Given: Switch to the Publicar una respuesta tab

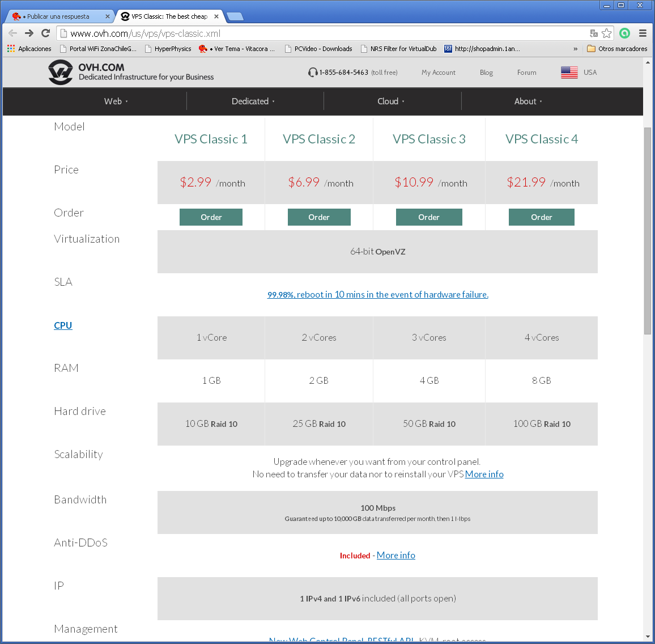Looking at the screenshot, I should click(x=58, y=16).
